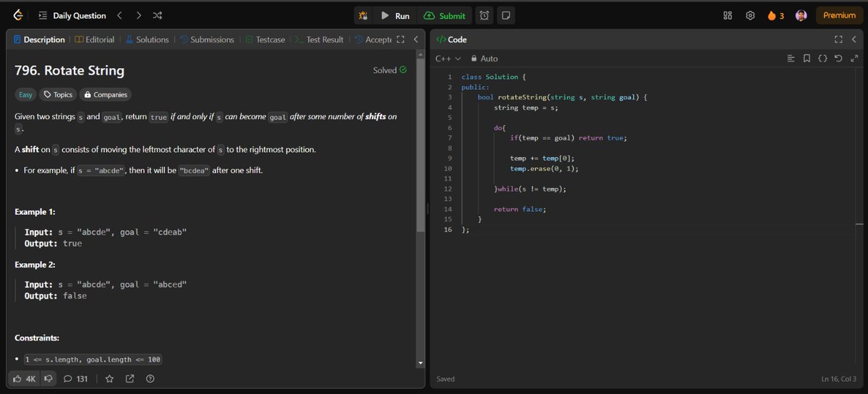Open the 131 comments discussion
This screenshot has width=868, height=394.
(x=76, y=378)
